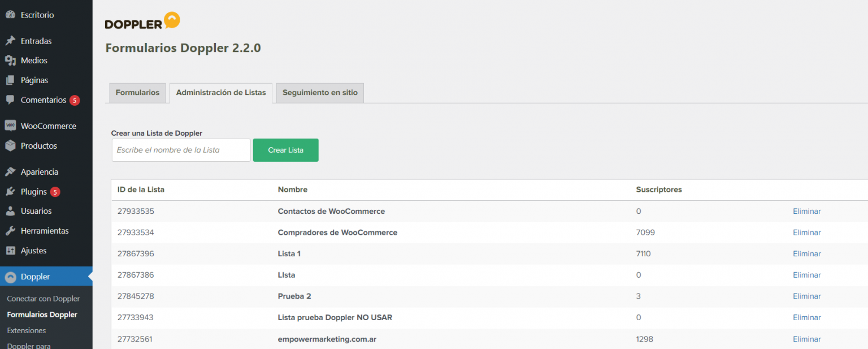Click the Páginas icon in sidebar
Screen dimensions: 868x349
11,80
